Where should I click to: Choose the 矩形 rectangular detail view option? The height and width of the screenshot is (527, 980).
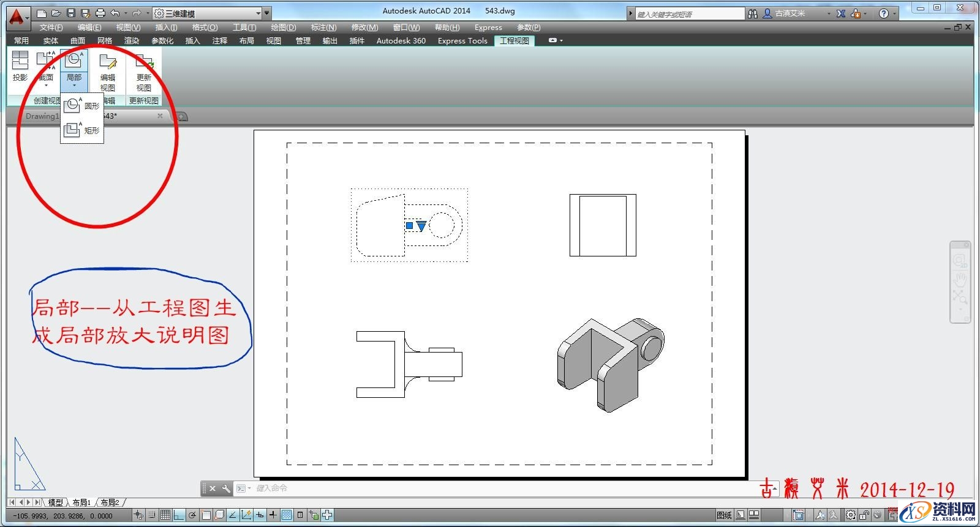[x=81, y=130]
